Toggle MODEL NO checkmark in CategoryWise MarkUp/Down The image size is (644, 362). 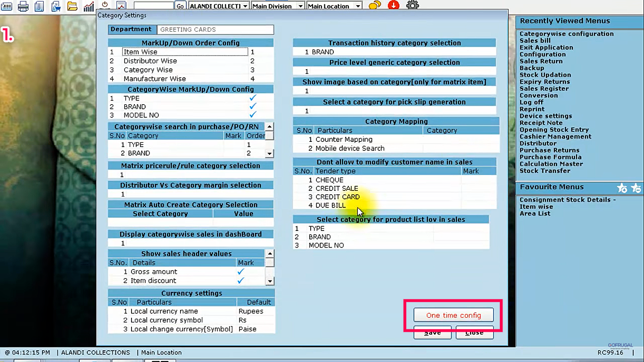click(253, 115)
